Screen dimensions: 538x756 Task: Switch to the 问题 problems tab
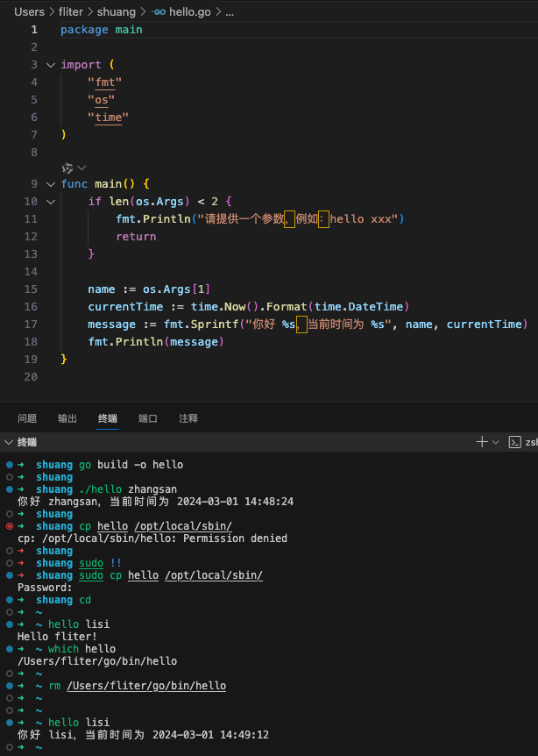[27, 418]
